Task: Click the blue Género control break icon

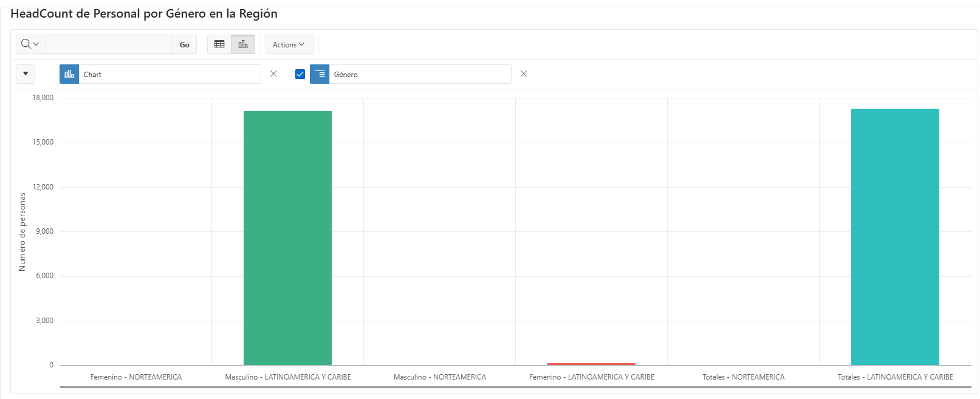Action: (320, 74)
